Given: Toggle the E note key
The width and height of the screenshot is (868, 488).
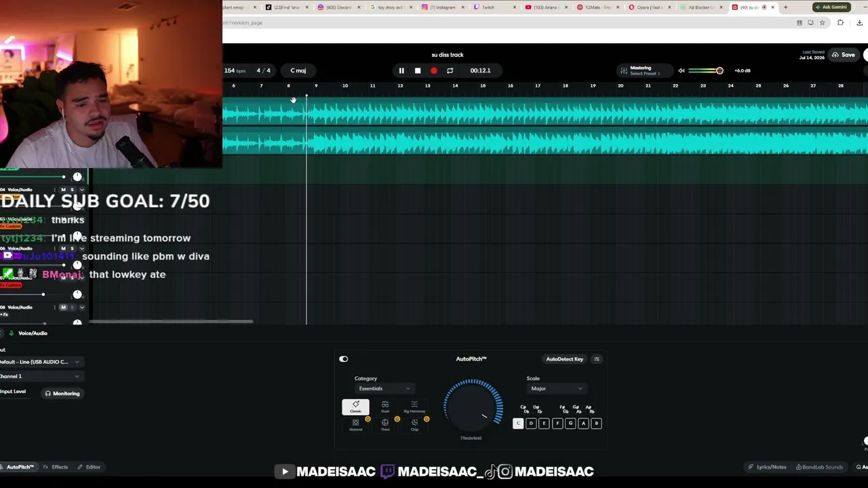Looking at the screenshot, I should point(544,424).
